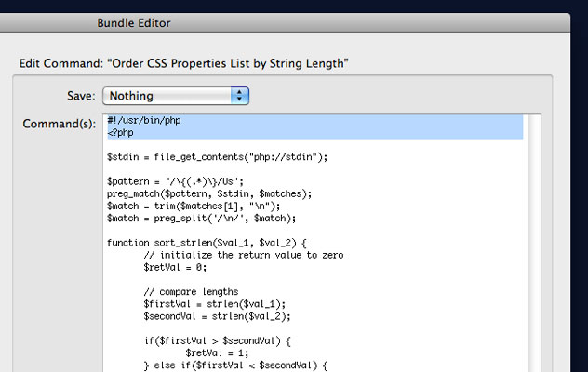Image resolution: width=588 pixels, height=372 pixels.
Task: Click the <?php opening tag line
Action: (x=121, y=132)
